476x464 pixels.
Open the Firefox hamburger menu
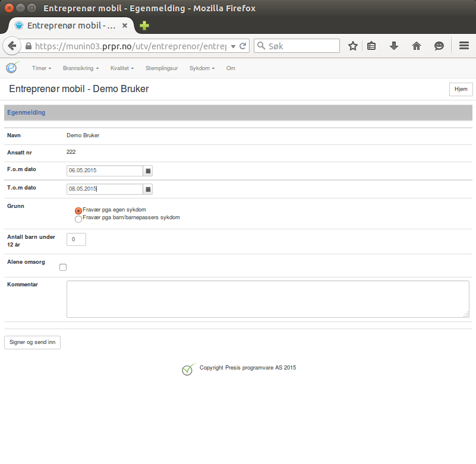tap(464, 46)
